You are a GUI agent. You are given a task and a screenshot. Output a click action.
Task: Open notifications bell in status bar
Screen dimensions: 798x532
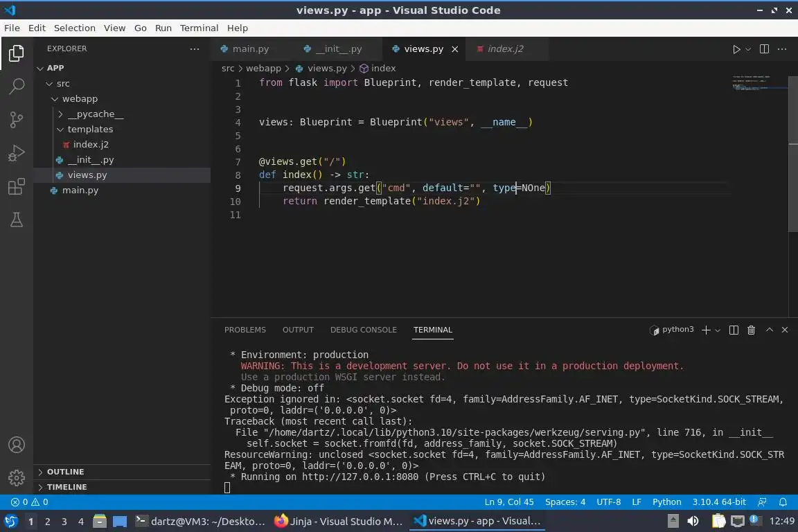coord(783,502)
